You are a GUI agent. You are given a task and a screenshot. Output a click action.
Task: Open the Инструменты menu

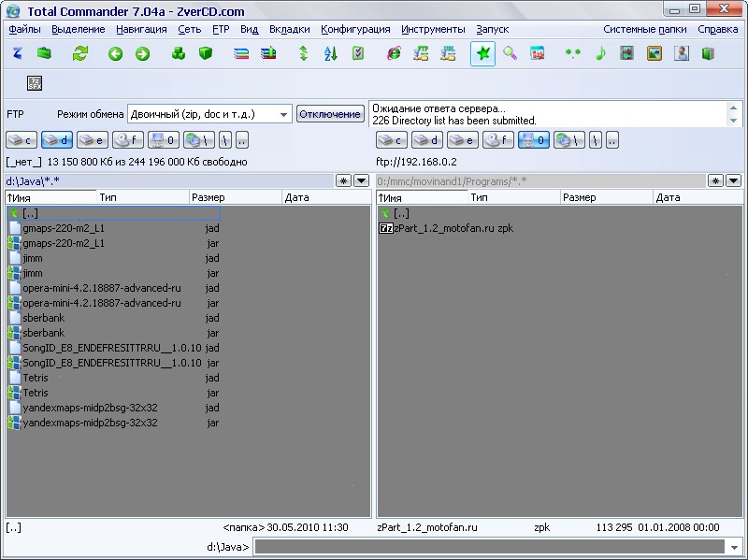click(x=433, y=29)
